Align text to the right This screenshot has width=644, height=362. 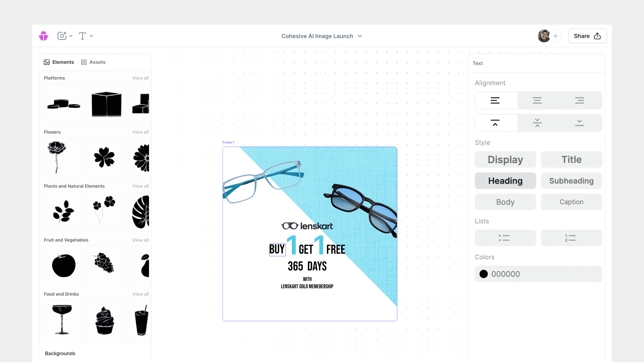pos(579,101)
